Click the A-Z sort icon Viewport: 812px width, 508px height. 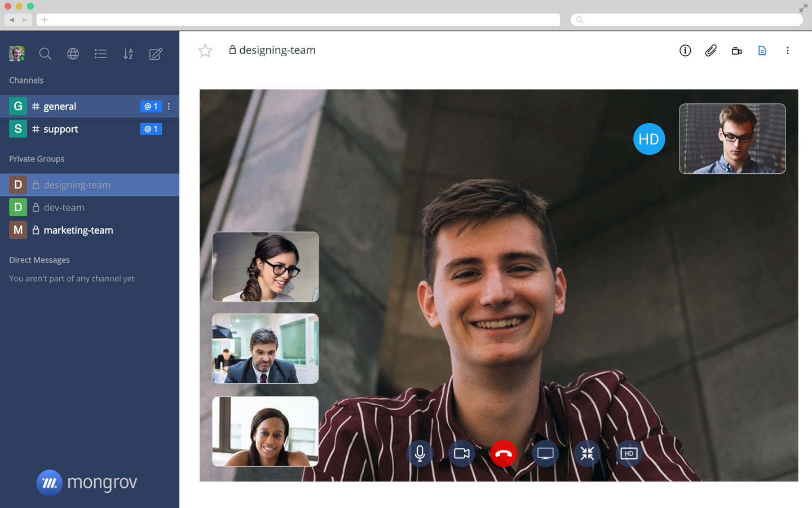point(128,54)
